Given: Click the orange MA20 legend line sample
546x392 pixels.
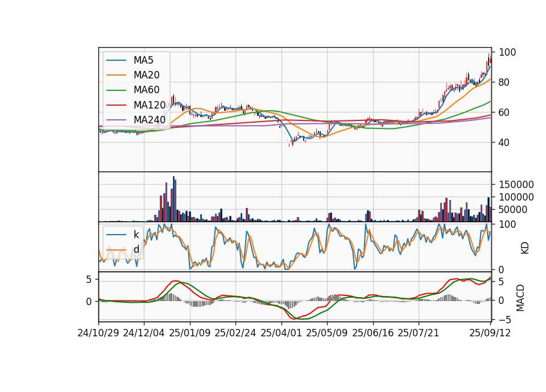Looking at the screenshot, I should click(x=116, y=76).
